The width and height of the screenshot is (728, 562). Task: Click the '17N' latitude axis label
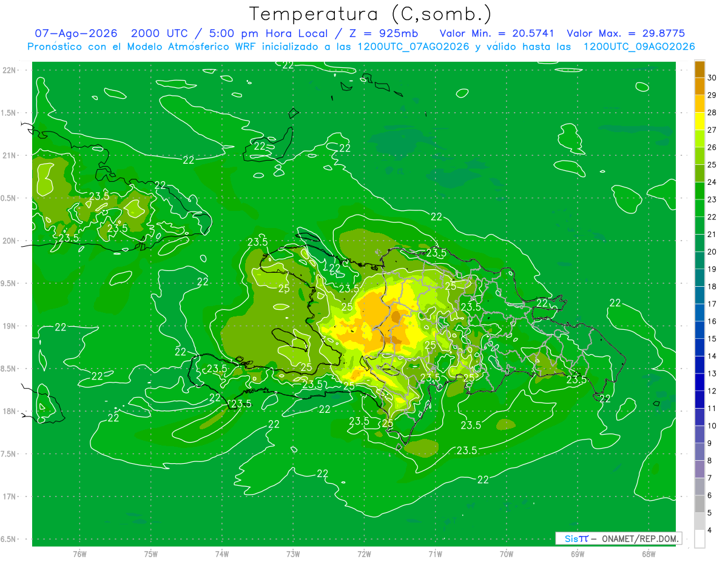click(x=10, y=497)
